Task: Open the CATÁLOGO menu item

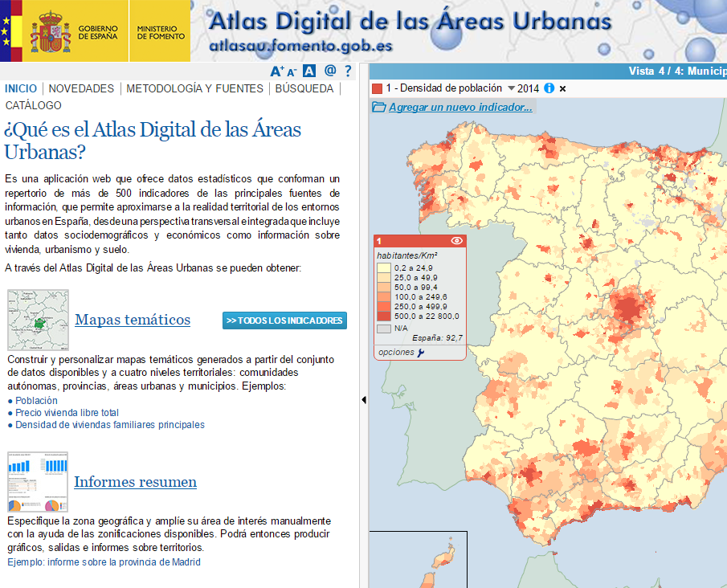Action: coord(34,105)
